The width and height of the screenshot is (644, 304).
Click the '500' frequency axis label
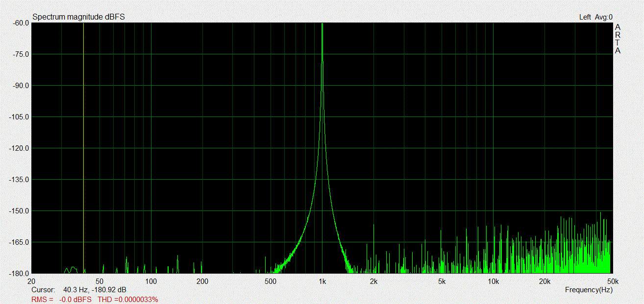pyautogui.click(x=271, y=281)
